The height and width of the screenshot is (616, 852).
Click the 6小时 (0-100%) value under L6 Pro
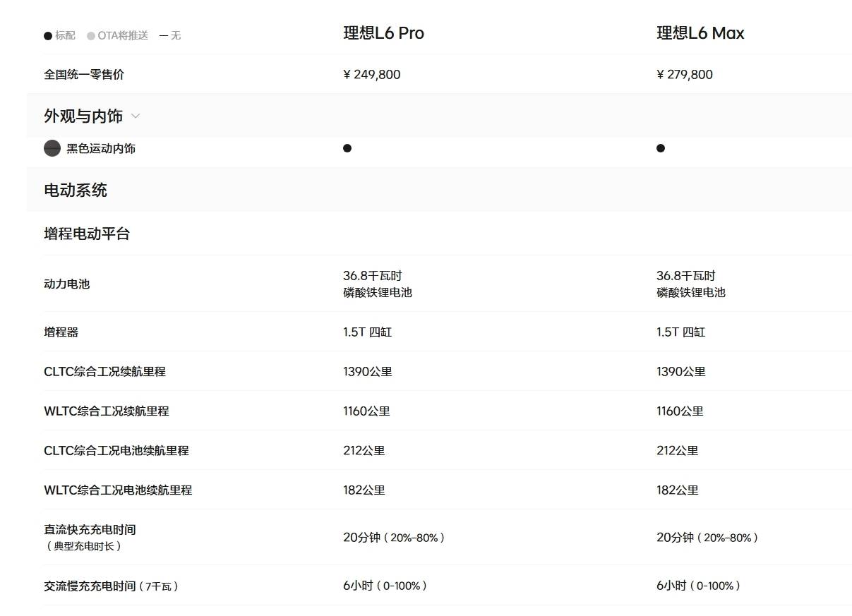(386, 586)
